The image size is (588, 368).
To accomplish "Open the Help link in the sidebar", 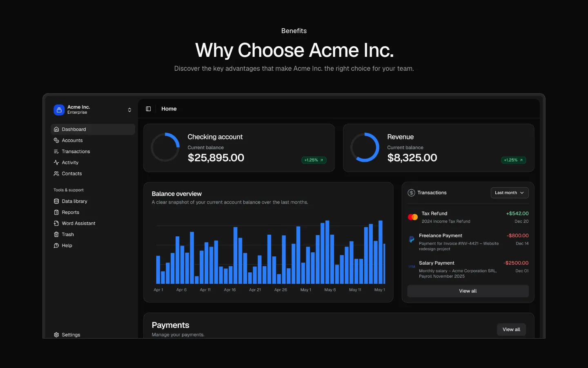I will (x=93, y=245).
